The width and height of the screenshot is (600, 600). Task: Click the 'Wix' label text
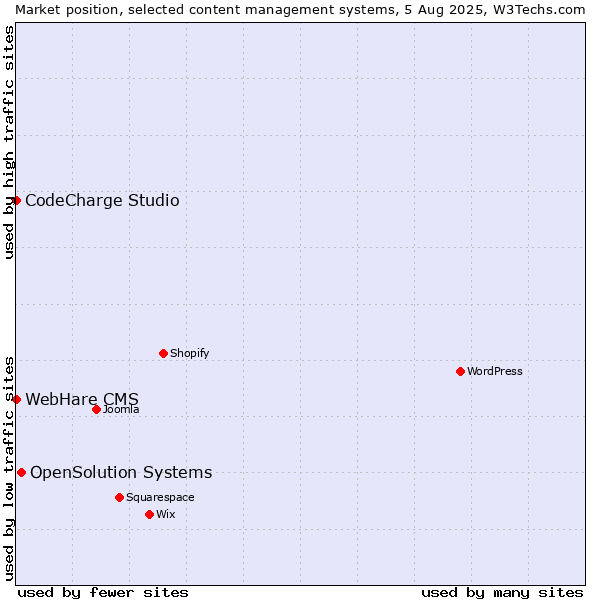pos(166,514)
